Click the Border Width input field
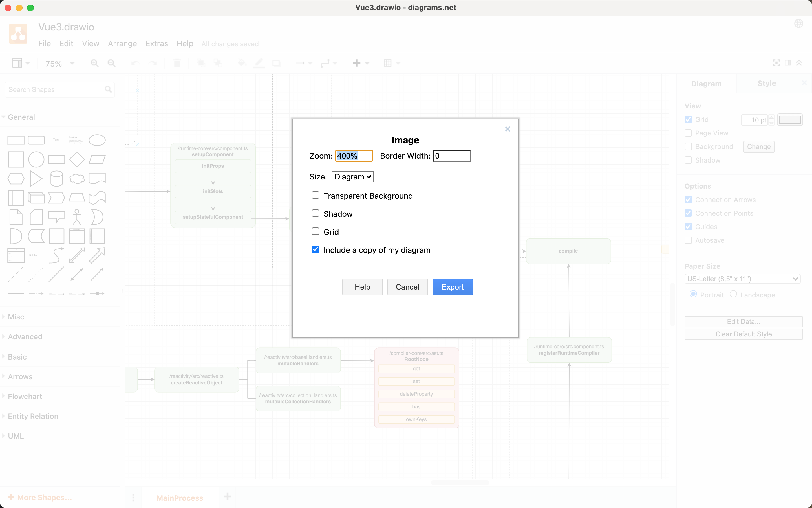 coord(452,156)
